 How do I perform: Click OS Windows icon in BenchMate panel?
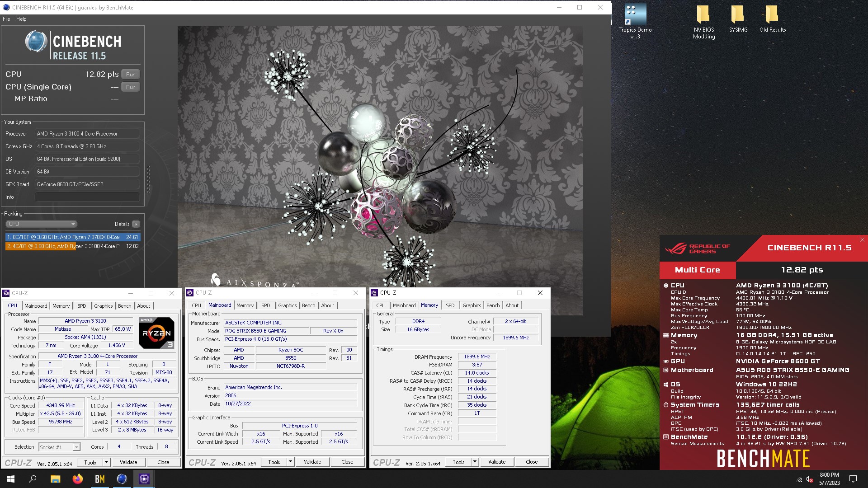666,385
